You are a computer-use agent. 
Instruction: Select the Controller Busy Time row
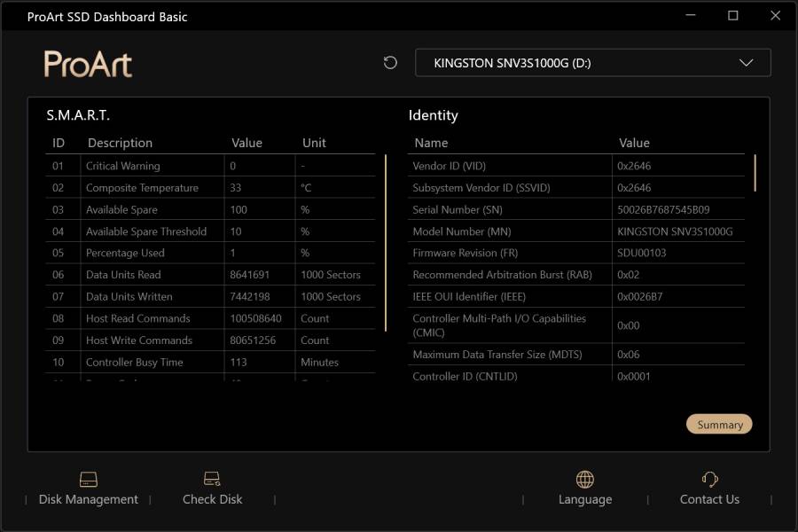tap(210, 363)
